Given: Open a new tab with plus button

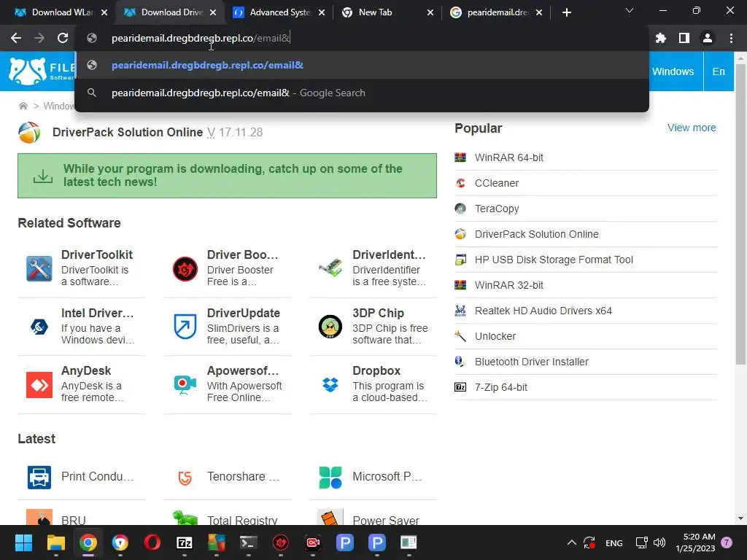Looking at the screenshot, I should pos(566,12).
